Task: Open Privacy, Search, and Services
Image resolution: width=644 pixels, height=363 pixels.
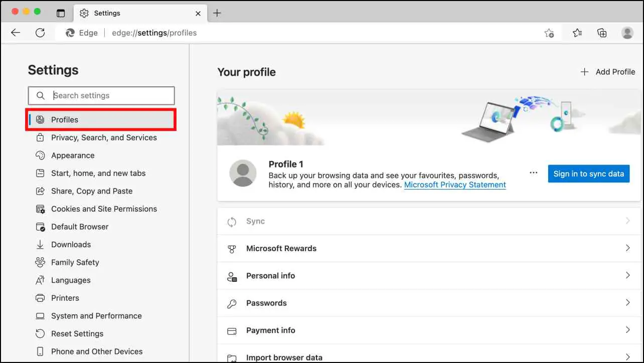Action: 101,137
